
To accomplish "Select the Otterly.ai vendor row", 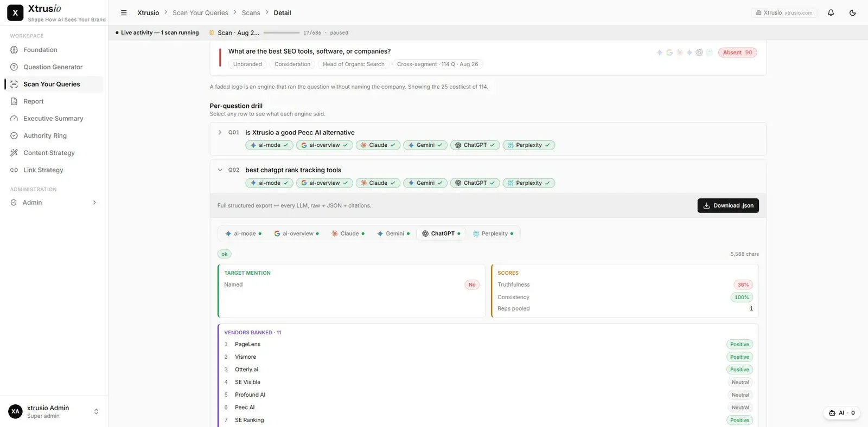I will tap(488, 370).
